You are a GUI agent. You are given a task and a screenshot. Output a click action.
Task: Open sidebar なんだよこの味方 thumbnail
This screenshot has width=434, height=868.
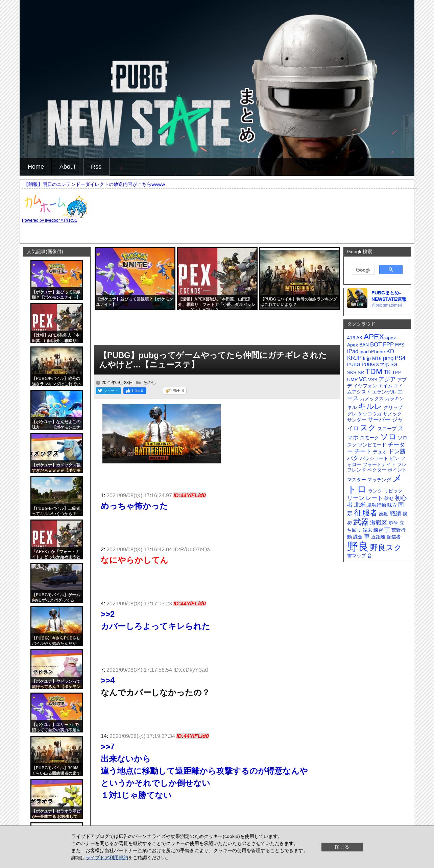(57, 410)
